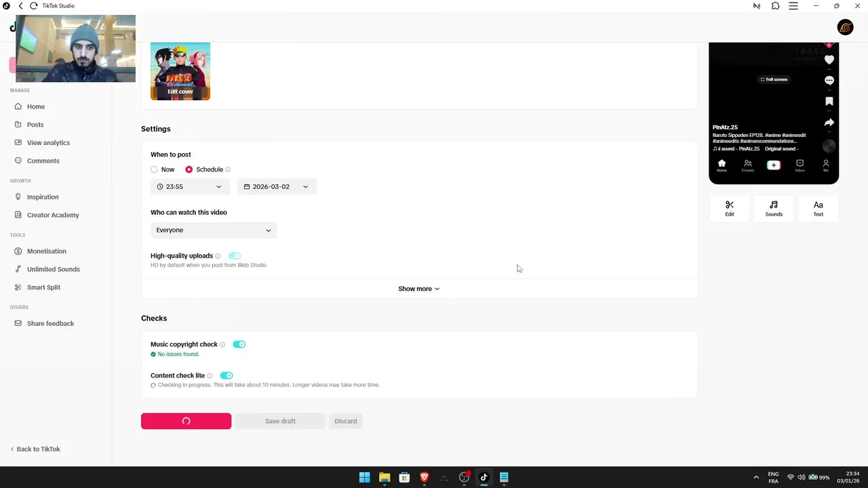Show hidden system tray icons
Viewport: 868px width, 488px height.
click(756, 477)
